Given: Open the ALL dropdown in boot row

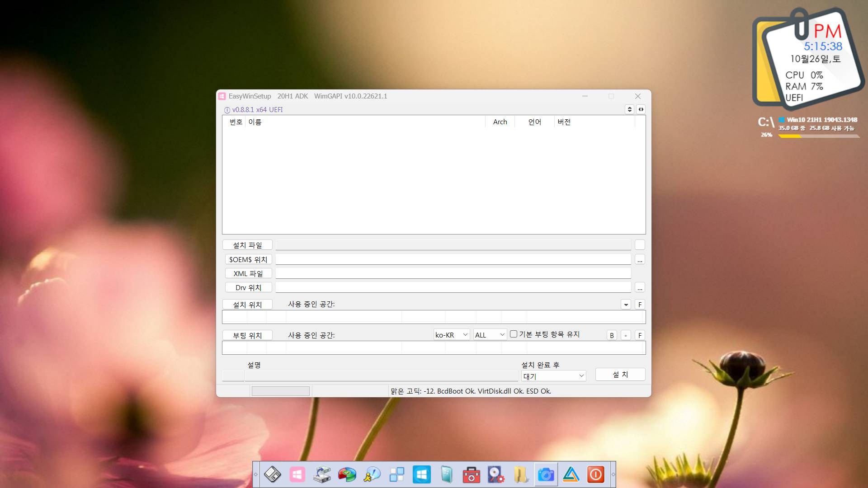Looking at the screenshot, I should 490,335.
